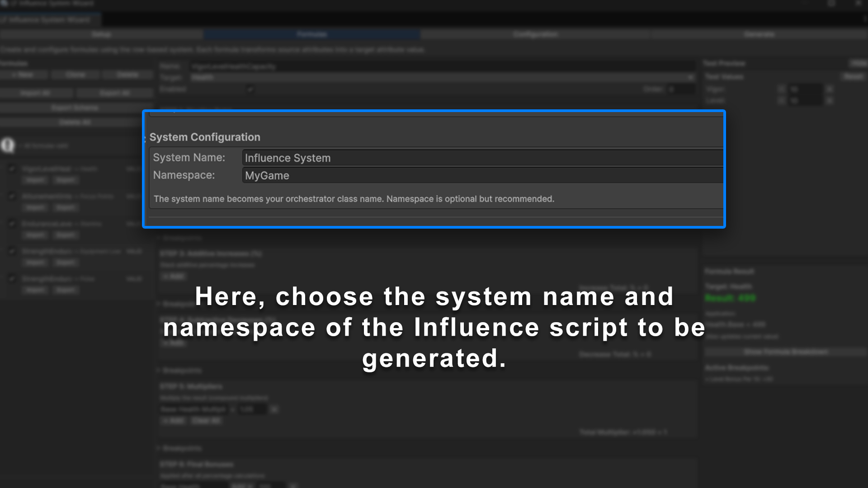Click the stepper arrow beside the Vigor test value
The height and width of the screenshot is (488, 868).
point(830,89)
